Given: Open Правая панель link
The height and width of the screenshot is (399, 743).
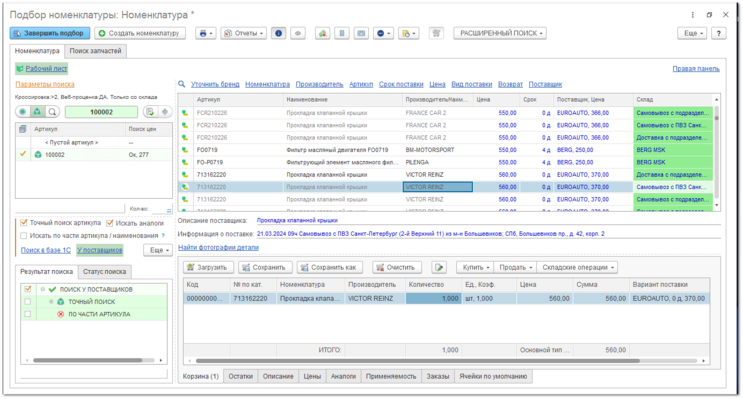Looking at the screenshot, I should pos(696,69).
